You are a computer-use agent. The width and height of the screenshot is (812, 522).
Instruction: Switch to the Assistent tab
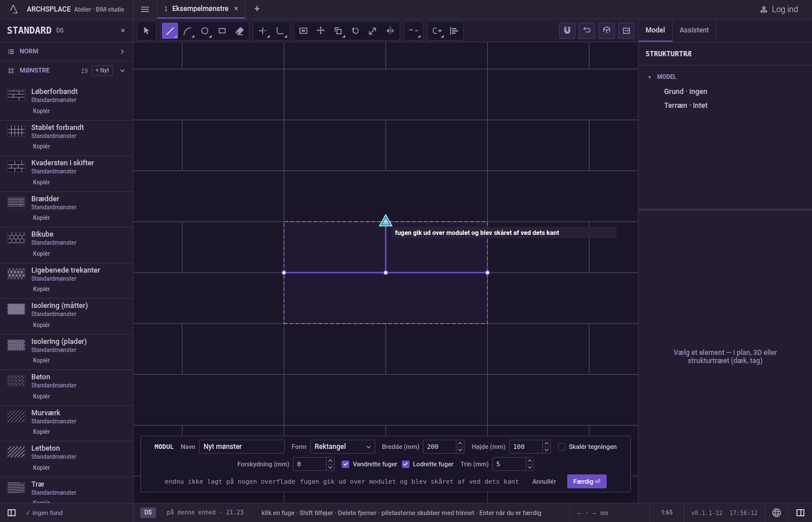coord(694,30)
